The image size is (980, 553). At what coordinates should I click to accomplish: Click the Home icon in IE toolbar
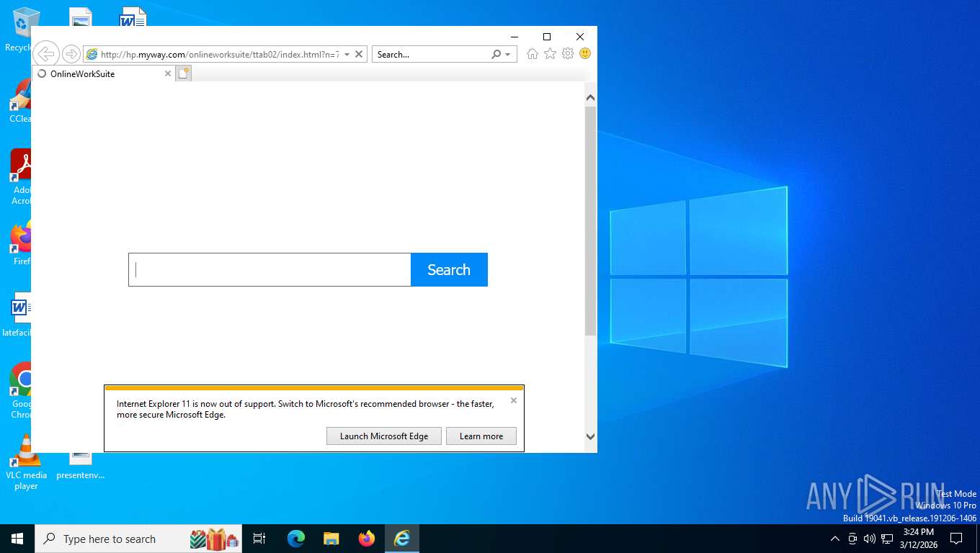coord(533,54)
